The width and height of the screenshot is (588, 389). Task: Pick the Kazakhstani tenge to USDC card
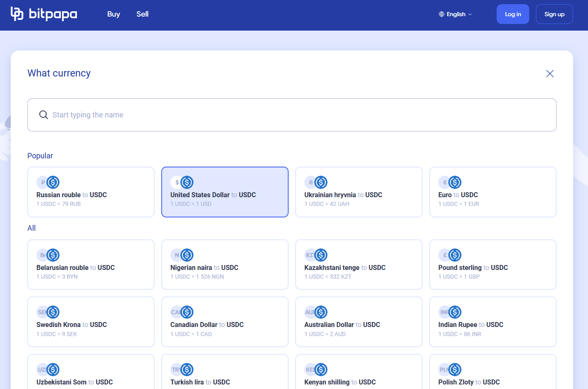359,265
